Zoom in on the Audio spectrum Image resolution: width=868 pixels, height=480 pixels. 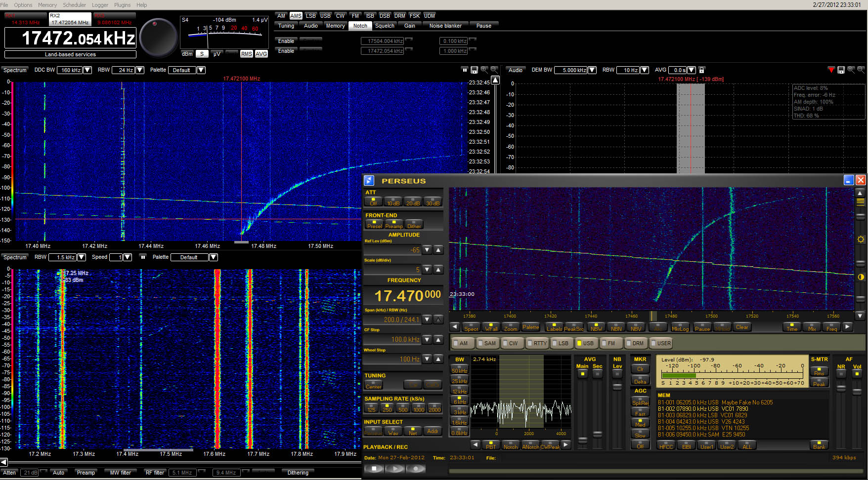tap(851, 70)
